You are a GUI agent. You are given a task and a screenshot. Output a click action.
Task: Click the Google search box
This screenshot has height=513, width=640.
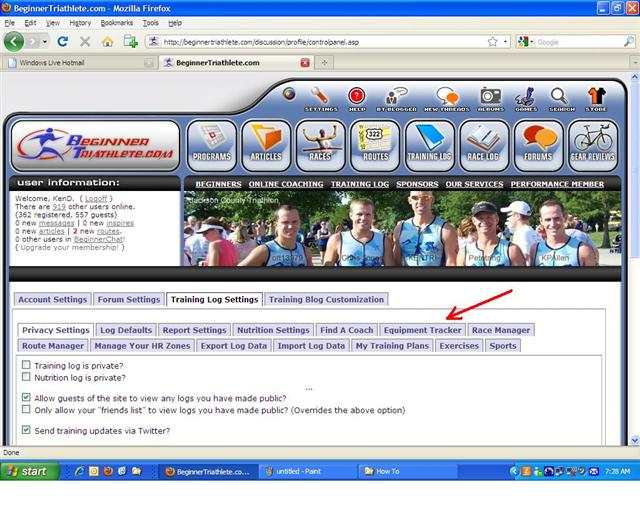(579, 42)
